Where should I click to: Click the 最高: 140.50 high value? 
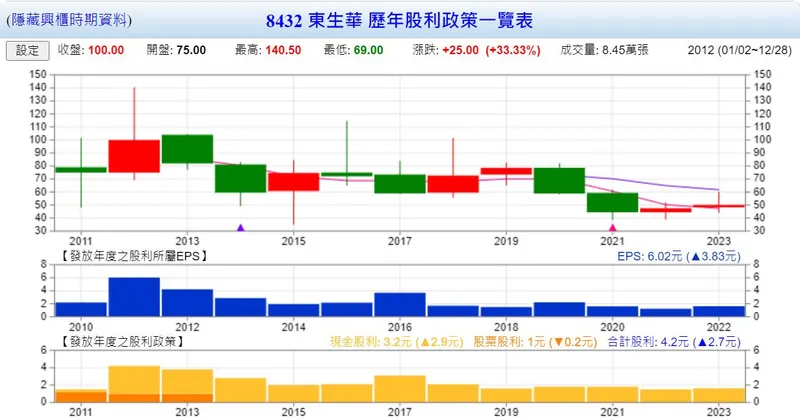point(268,50)
